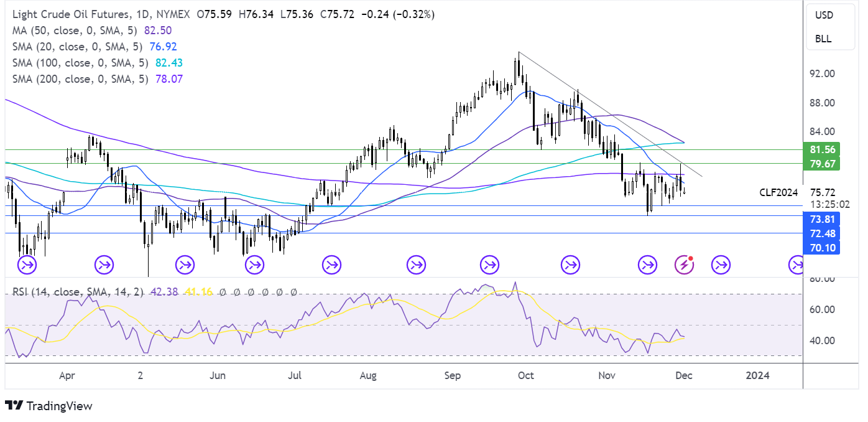868x422 pixels.
Task: Click the TradingView logo
Action: coord(48,406)
